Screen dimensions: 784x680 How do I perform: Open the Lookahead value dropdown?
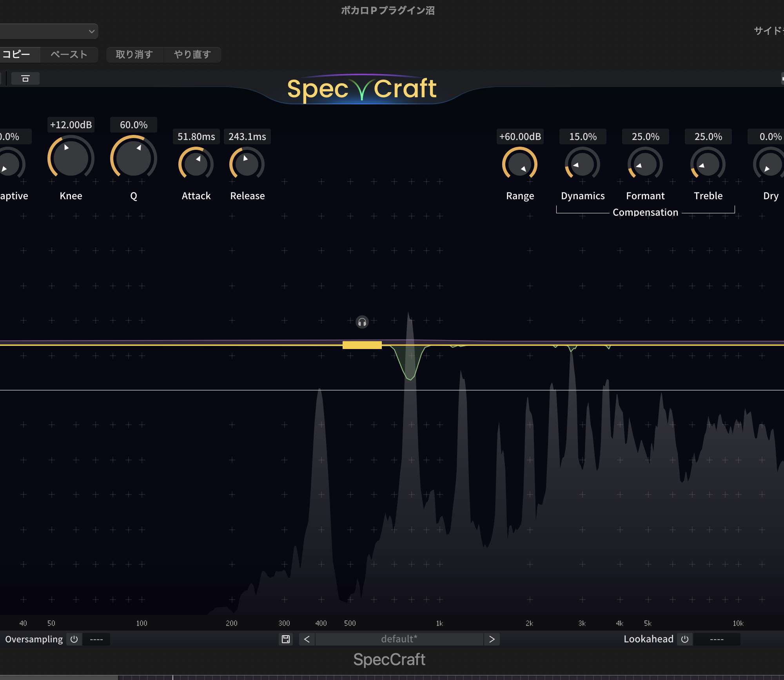point(717,639)
